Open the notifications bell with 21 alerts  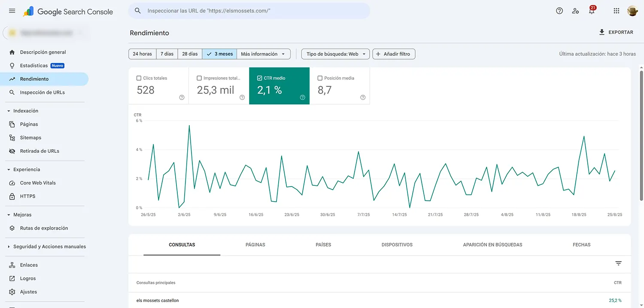(592, 11)
